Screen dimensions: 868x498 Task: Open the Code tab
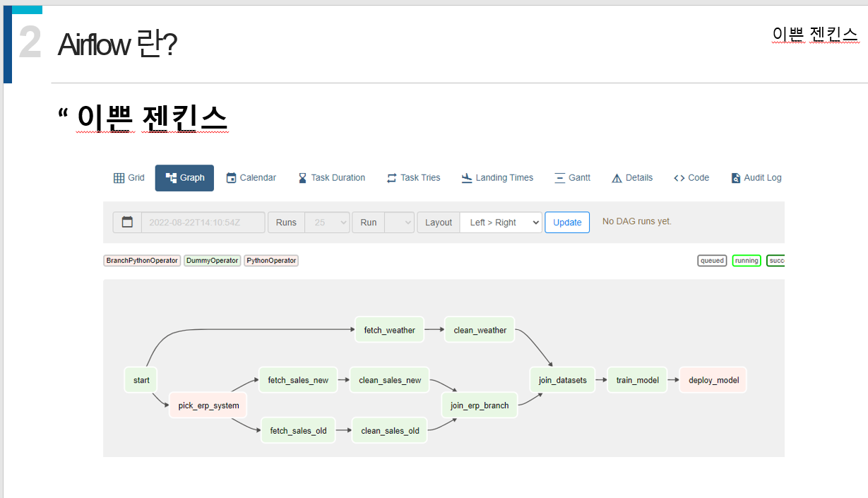tap(691, 178)
